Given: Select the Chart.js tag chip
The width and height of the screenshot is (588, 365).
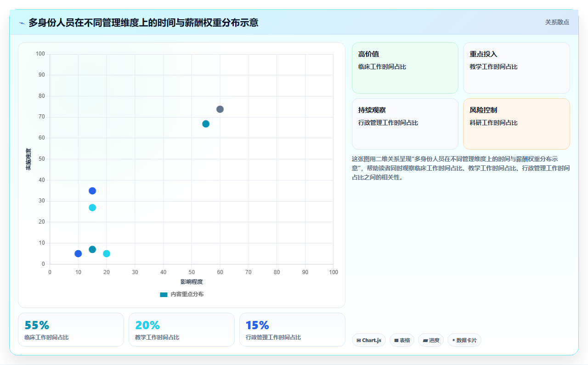Looking at the screenshot, I should (369, 340).
